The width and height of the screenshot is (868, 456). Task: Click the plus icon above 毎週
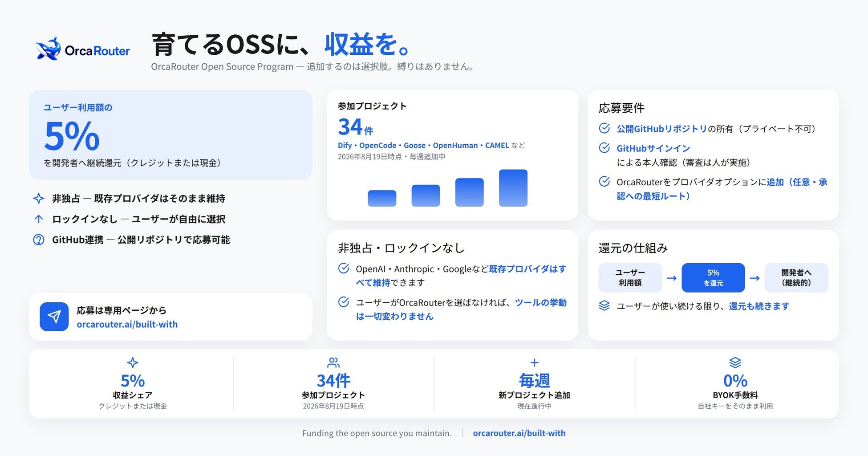[535, 362]
